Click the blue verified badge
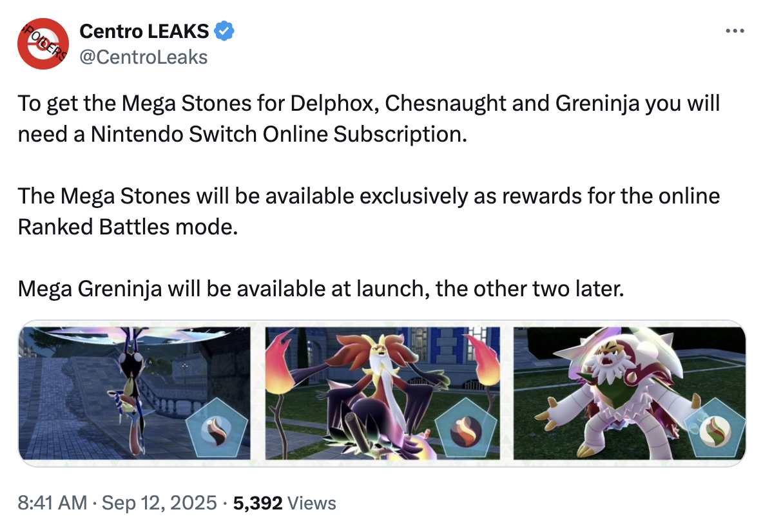Image resolution: width=763 pixels, height=532 pixels. [224, 31]
